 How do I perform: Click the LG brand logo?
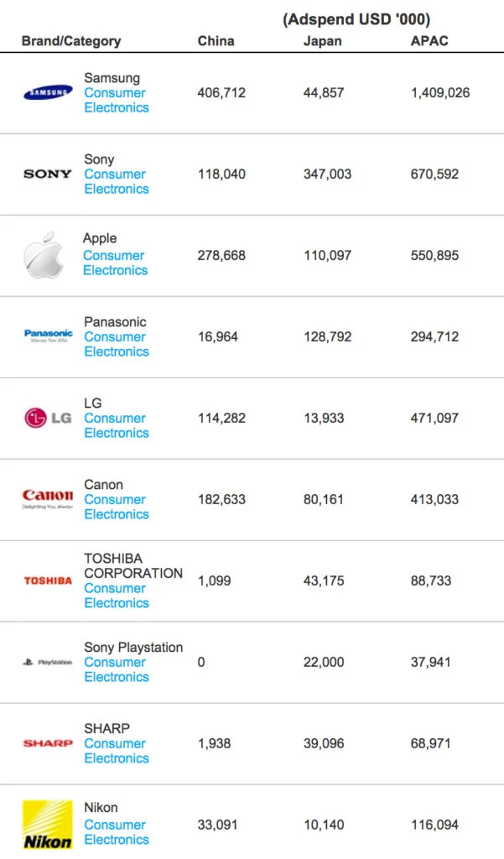pos(48,418)
